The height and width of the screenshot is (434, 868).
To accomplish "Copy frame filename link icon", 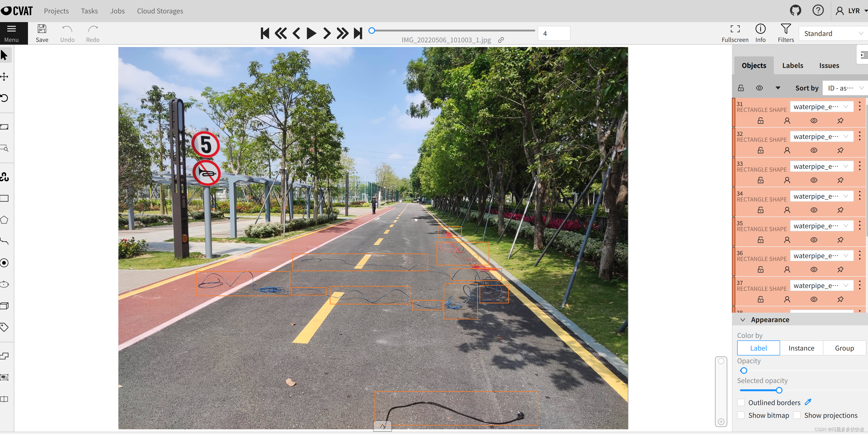I will (x=501, y=40).
